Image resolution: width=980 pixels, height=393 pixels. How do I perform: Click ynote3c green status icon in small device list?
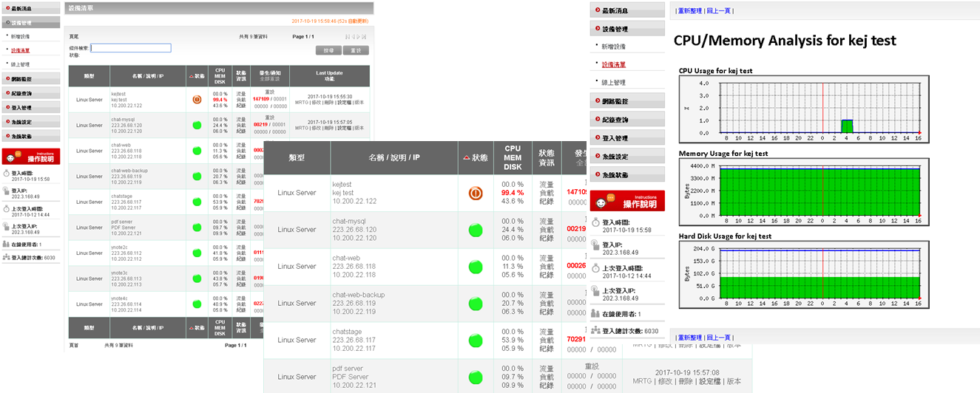(x=197, y=278)
